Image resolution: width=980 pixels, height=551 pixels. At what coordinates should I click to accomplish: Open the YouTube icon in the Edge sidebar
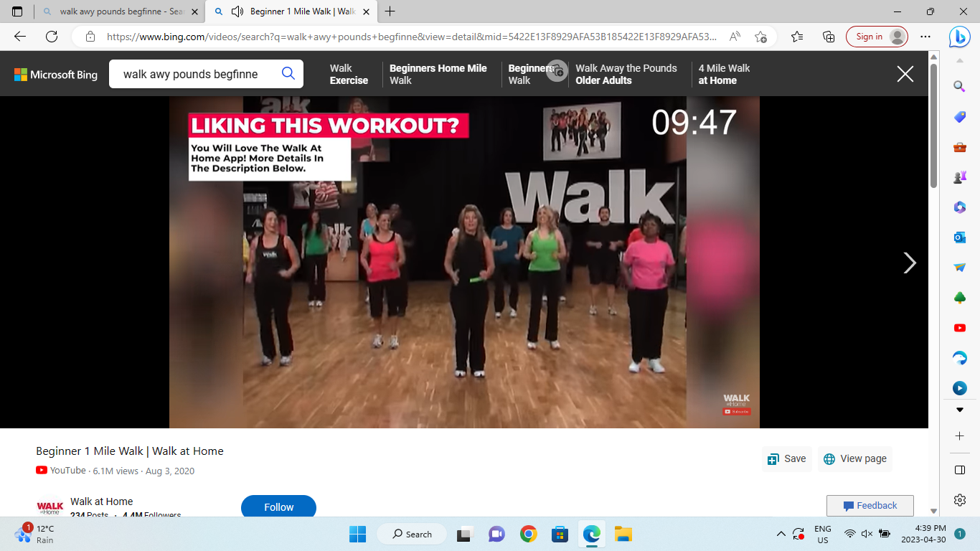click(959, 328)
